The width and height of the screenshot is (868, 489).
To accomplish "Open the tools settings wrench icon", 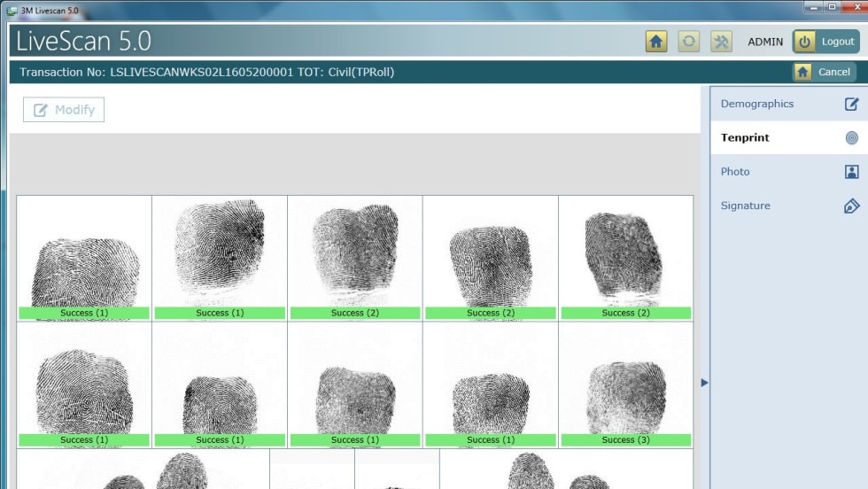I will coord(721,42).
